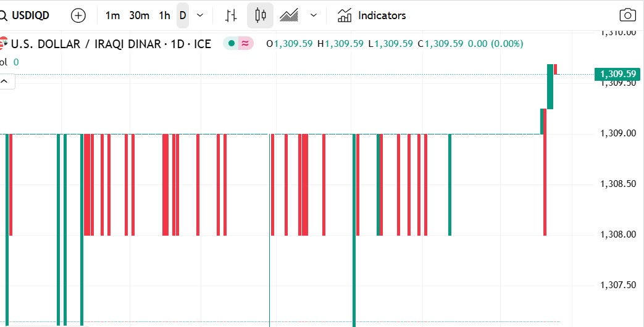
Task: Click the low value L1,309.59
Action: coord(391,43)
